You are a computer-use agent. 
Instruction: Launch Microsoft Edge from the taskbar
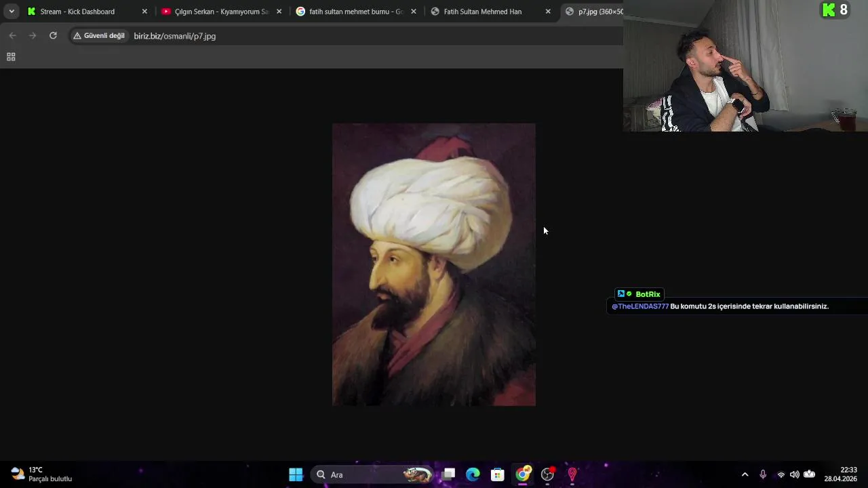pos(473,474)
